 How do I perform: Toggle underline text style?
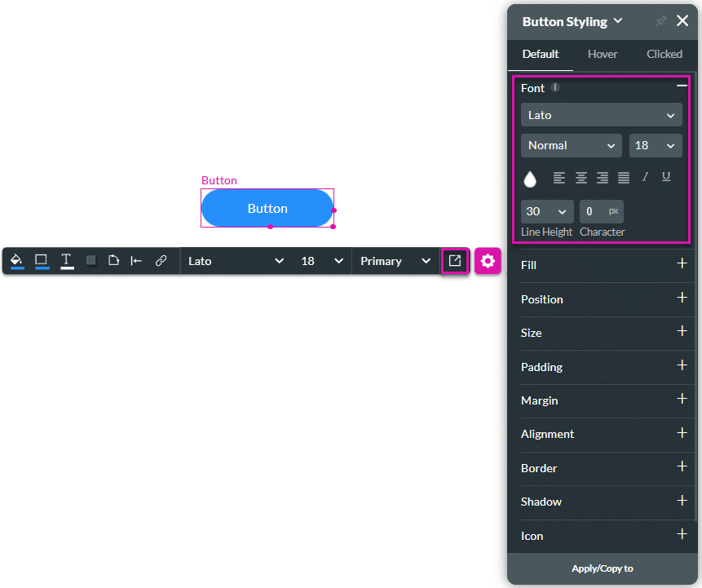tap(666, 177)
